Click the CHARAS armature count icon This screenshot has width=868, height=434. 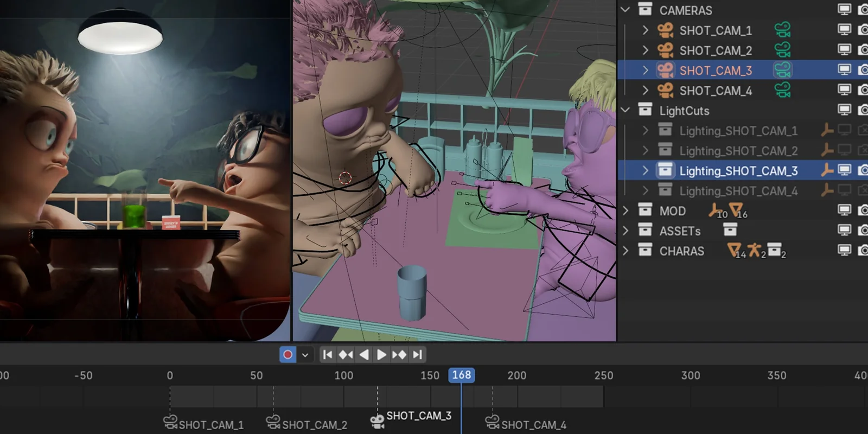click(x=756, y=251)
